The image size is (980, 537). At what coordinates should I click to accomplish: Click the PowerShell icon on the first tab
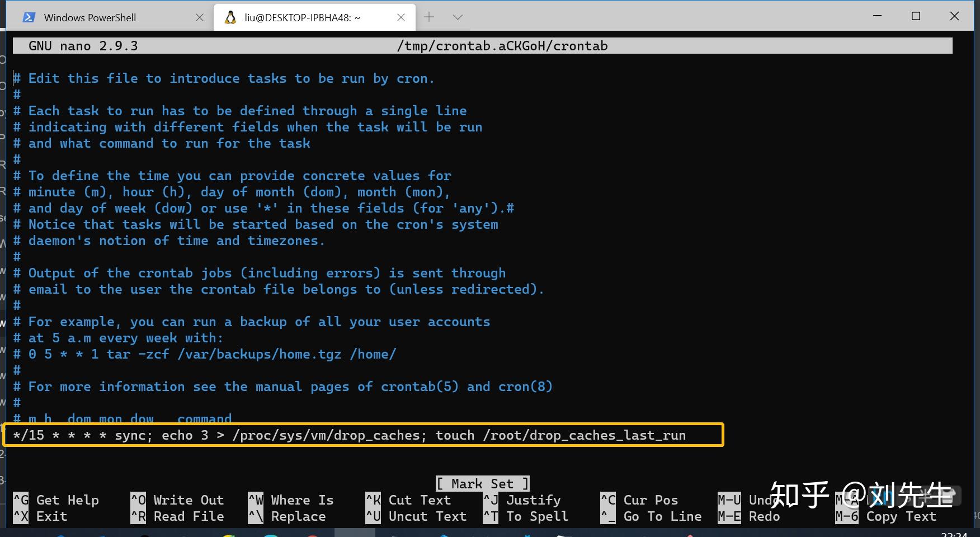28,17
